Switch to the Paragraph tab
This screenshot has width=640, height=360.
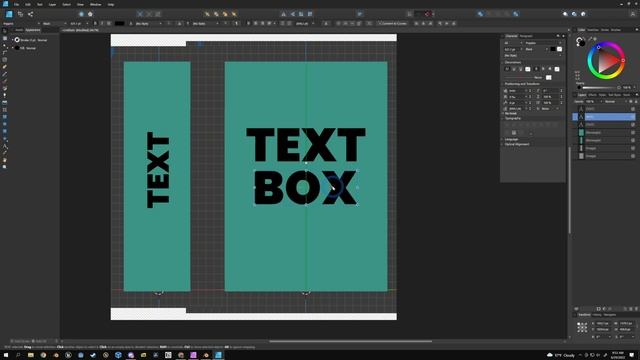tap(526, 36)
